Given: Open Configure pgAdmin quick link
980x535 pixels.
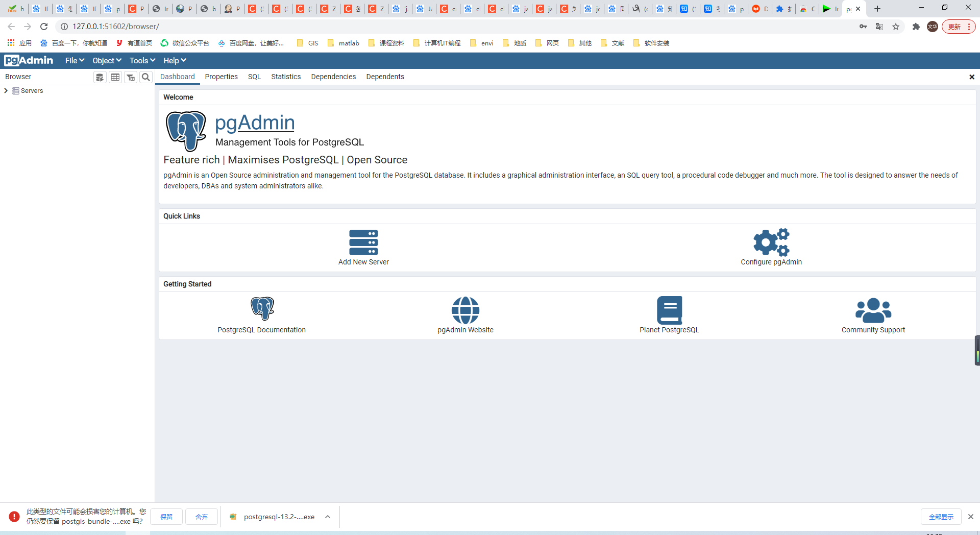Looking at the screenshot, I should pyautogui.click(x=771, y=248).
